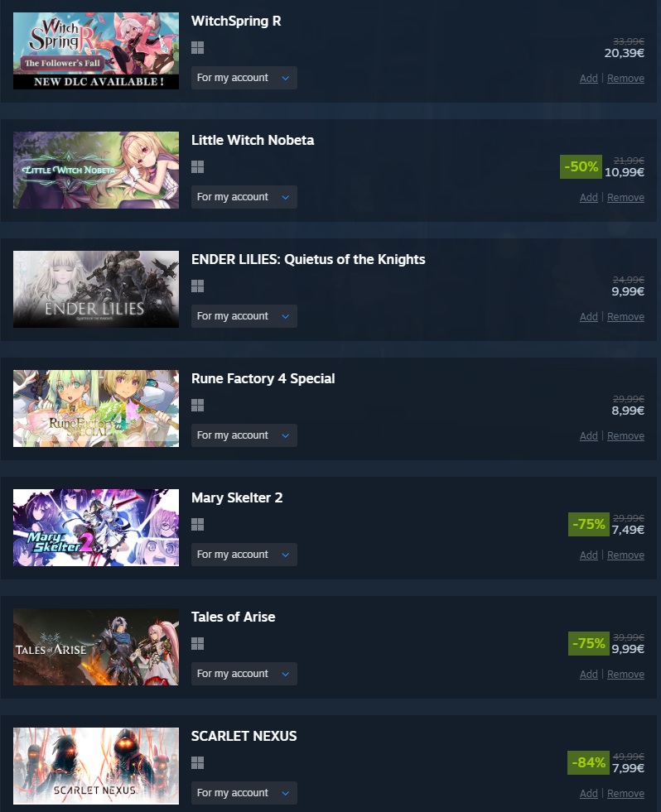Click the Windows icon under Little Witch Nobeta
The width and height of the screenshot is (661, 812).
pyautogui.click(x=197, y=166)
